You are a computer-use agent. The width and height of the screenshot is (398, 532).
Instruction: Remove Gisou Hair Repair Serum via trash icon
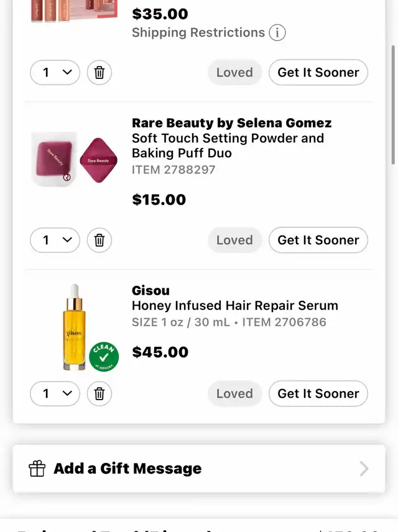pyautogui.click(x=99, y=393)
